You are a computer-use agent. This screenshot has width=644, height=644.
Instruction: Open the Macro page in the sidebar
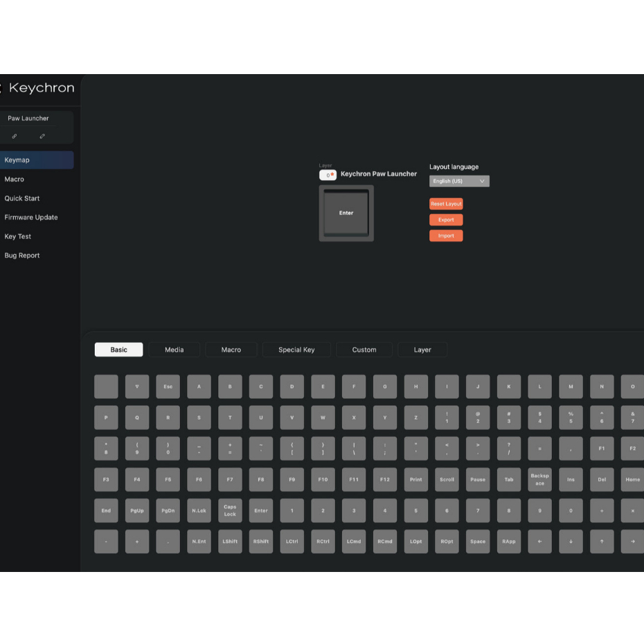[x=15, y=179]
